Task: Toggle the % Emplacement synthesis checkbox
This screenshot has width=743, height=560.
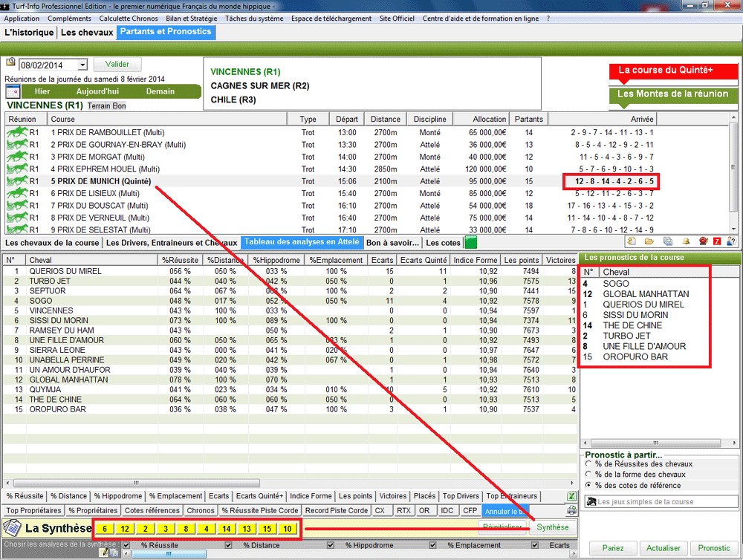Action: click(432, 545)
